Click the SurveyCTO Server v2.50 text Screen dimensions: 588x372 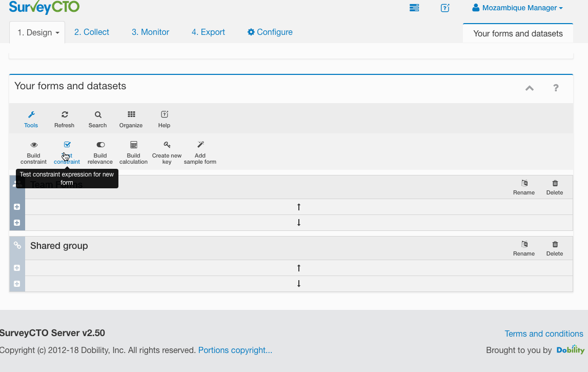click(52, 333)
